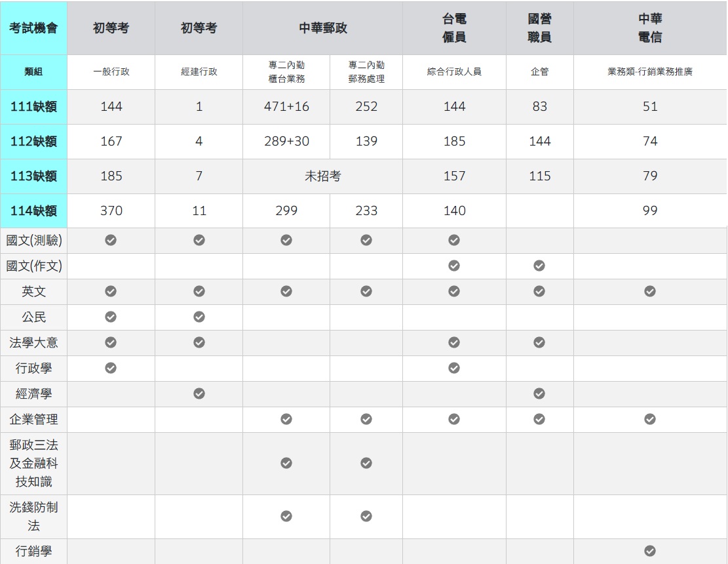The height and width of the screenshot is (564, 728).
Task: Click the 企業管理 row label
Action: tap(33, 420)
